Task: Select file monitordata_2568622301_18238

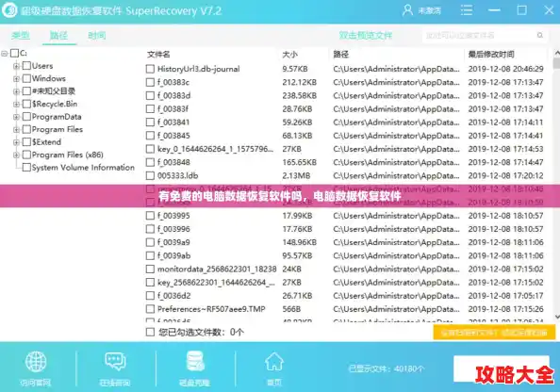Action: [x=217, y=269]
